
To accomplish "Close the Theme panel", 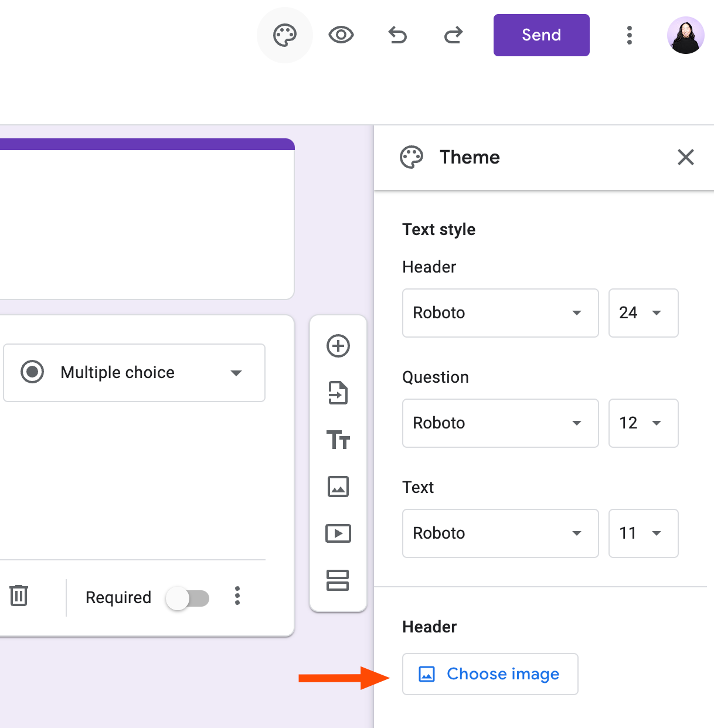I will [x=686, y=157].
